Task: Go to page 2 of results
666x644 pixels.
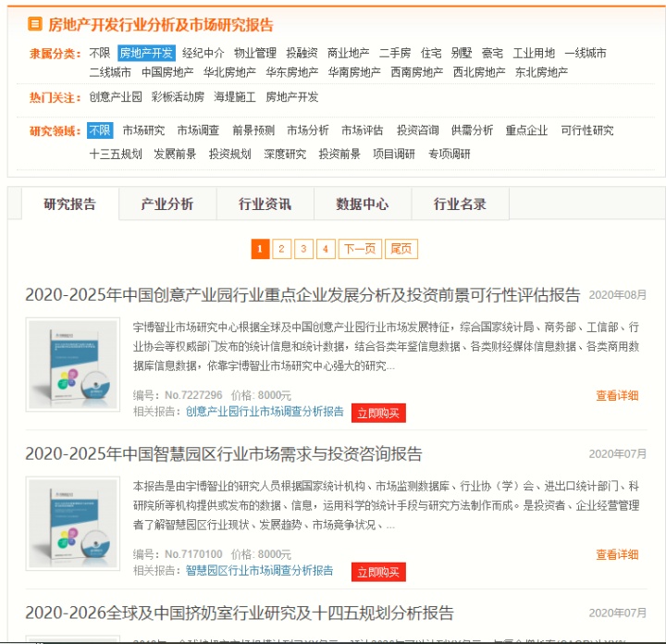Action: pyautogui.click(x=281, y=249)
